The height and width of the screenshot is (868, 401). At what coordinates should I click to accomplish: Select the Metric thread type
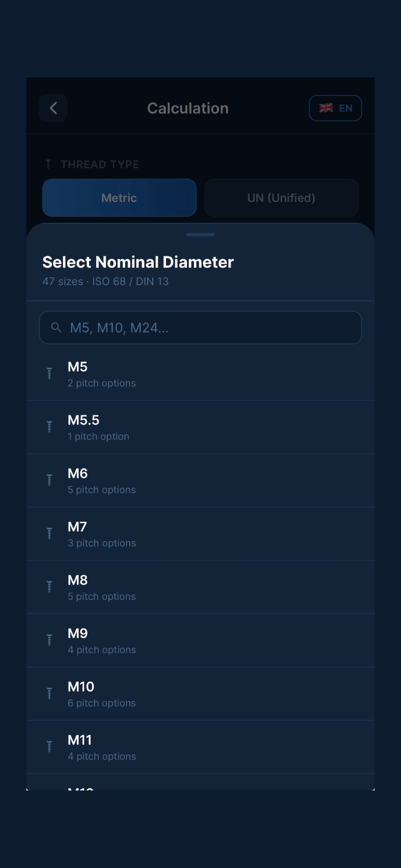119,198
